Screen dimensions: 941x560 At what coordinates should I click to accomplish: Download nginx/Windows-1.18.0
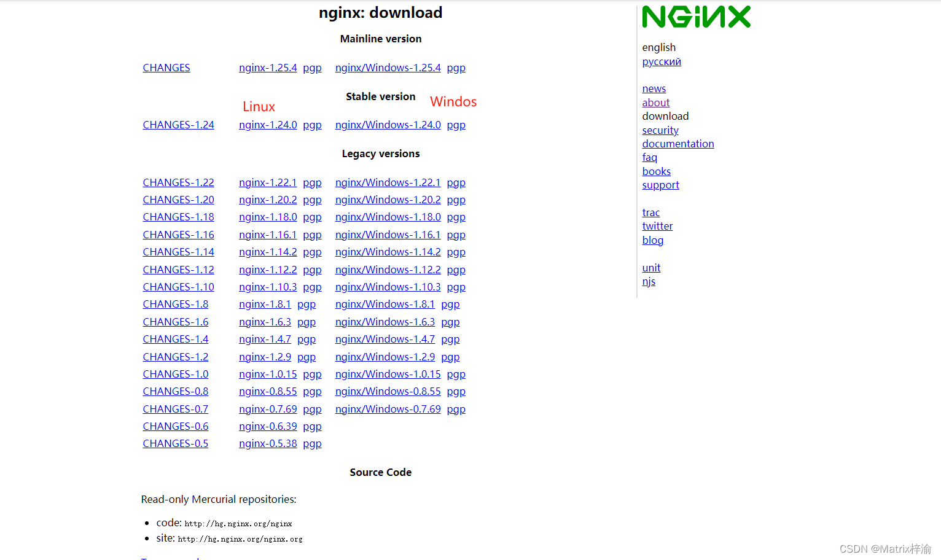(388, 217)
